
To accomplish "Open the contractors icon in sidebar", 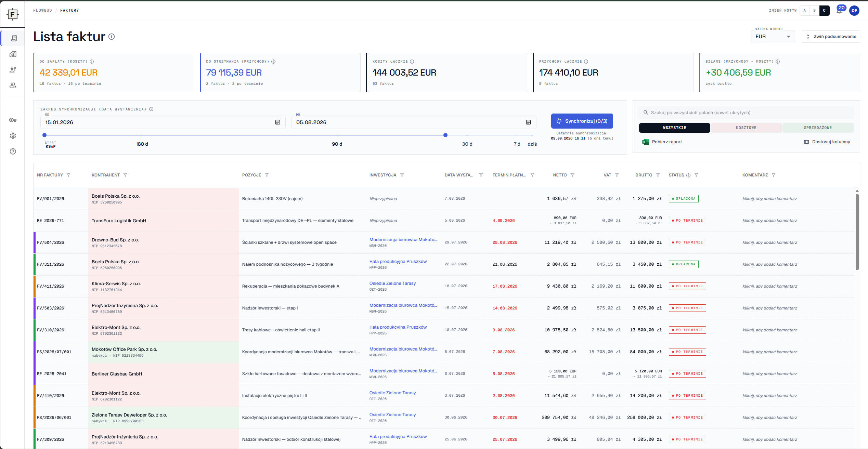I will click(13, 70).
